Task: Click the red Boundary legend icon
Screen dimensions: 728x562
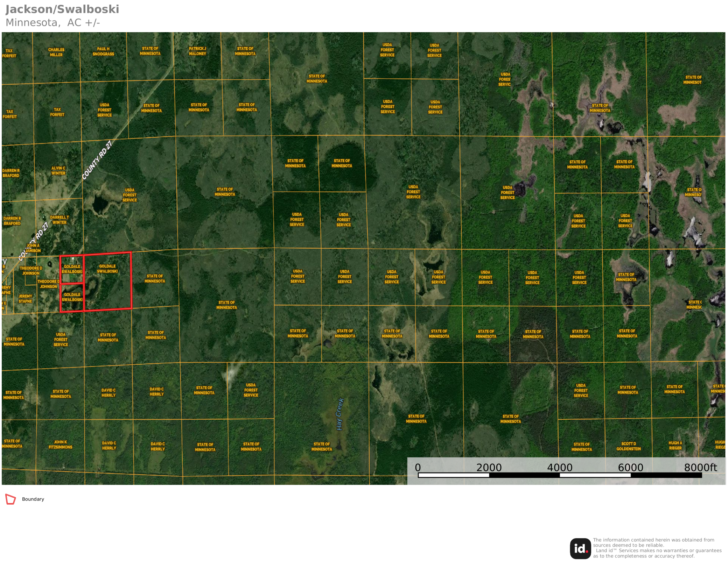Action: point(10,499)
